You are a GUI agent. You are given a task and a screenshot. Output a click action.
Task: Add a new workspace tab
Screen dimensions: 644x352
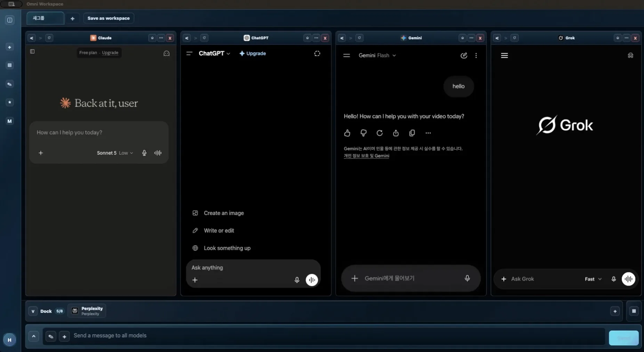72,18
